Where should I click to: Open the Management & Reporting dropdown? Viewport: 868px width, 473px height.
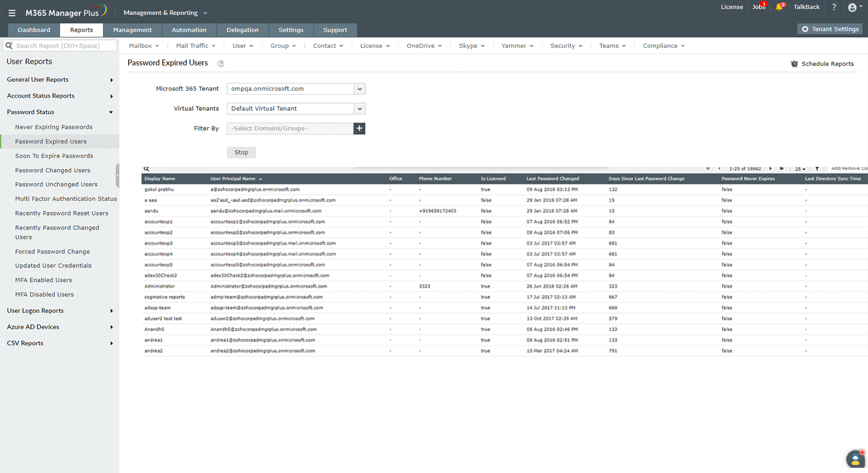pyautogui.click(x=165, y=13)
